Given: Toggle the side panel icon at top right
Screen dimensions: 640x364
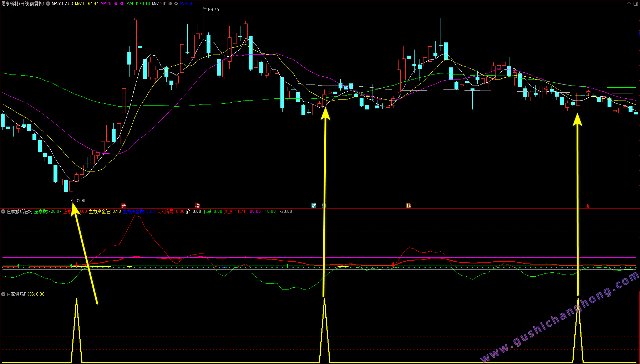Looking at the screenshot, I should tap(635, 4).
